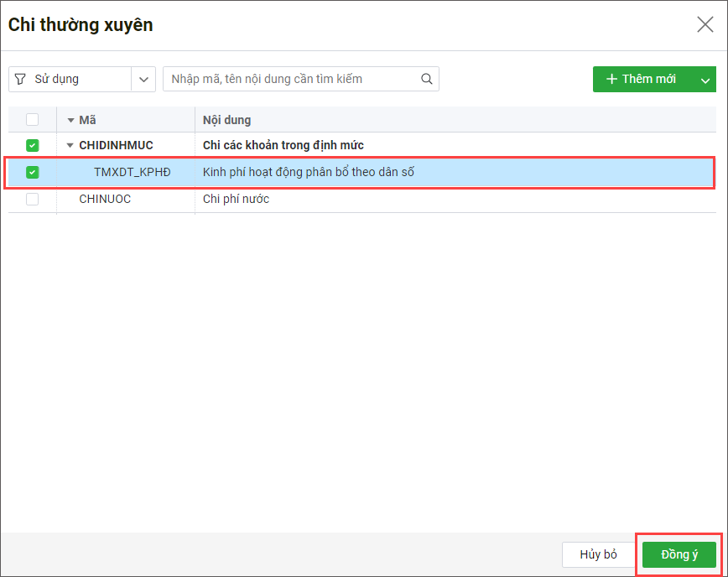Close the Chi thường xuyên dialog
728x577 pixels.
coord(705,24)
